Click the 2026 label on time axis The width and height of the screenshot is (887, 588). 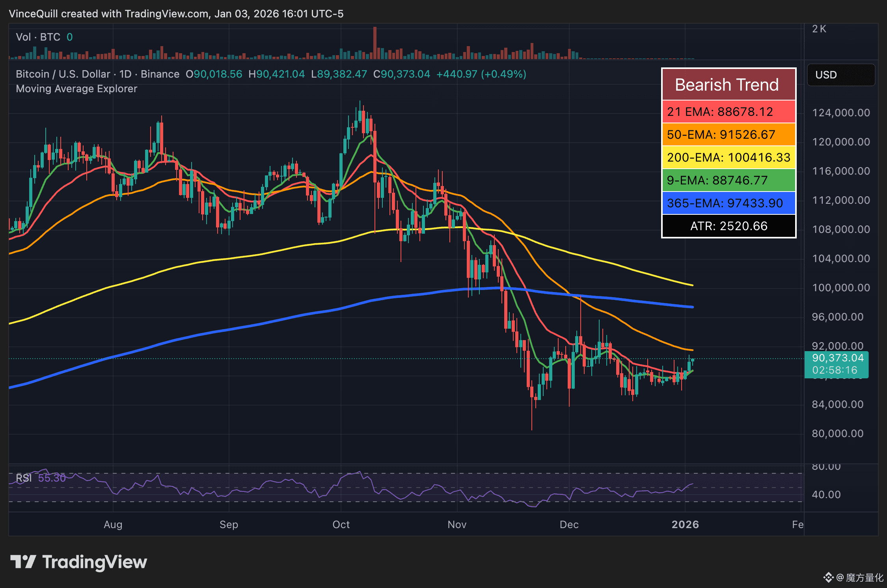[686, 525]
